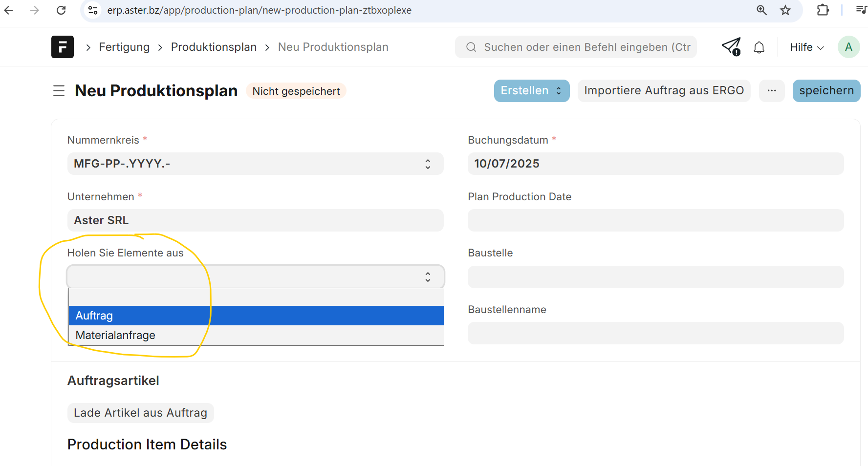This screenshot has width=868, height=466.
Task: Open the Erstellen dropdown button
Action: 531,91
